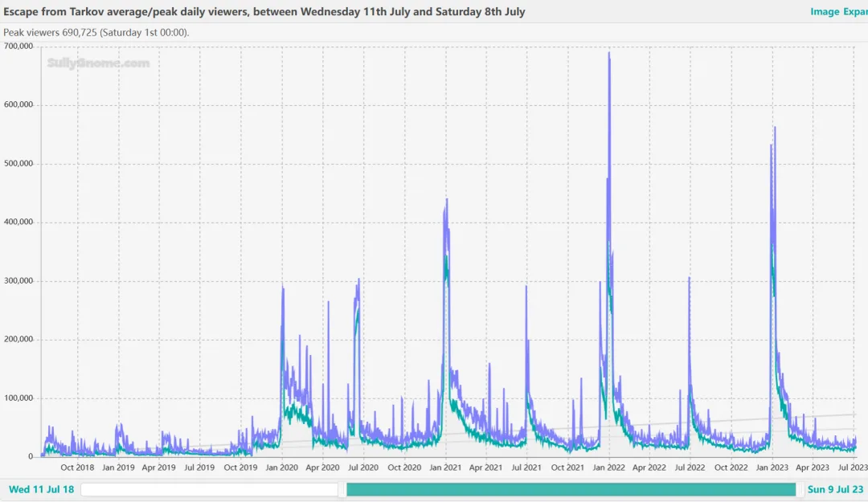Select the tallest peak near Jan 2022

[x=609, y=54]
